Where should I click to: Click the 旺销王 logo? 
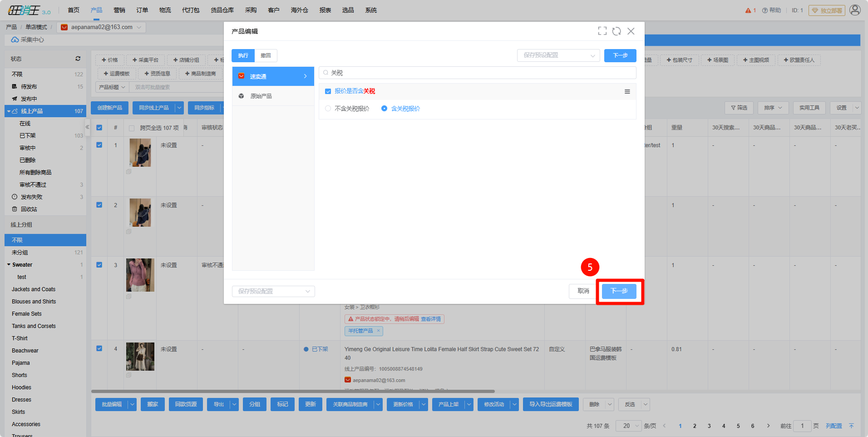pyautogui.click(x=30, y=10)
